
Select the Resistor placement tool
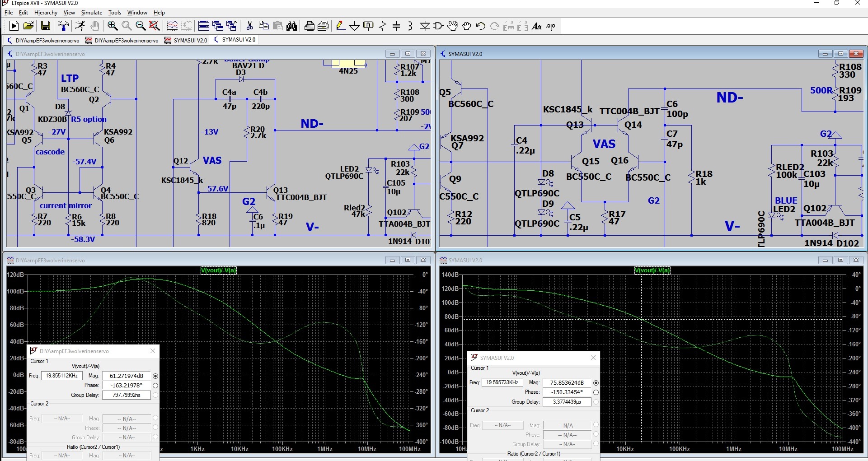(383, 26)
